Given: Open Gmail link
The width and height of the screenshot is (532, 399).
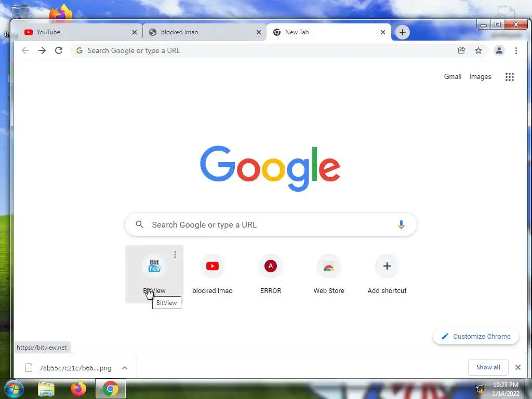Looking at the screenshot, I should 453,77.
